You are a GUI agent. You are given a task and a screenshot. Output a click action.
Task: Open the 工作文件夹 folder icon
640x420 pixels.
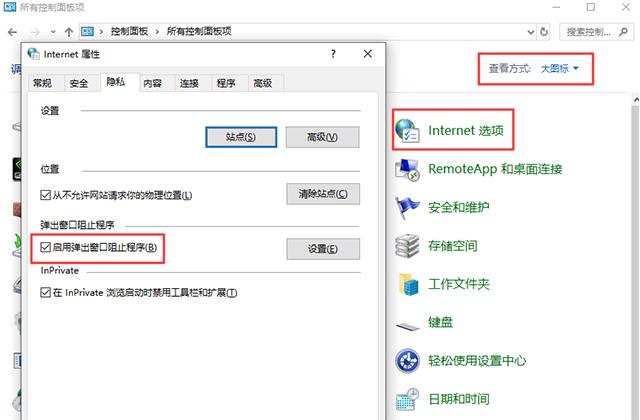409,284
